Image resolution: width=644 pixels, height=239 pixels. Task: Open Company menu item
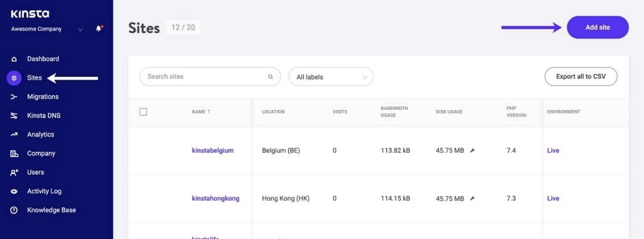pos(41,154)
